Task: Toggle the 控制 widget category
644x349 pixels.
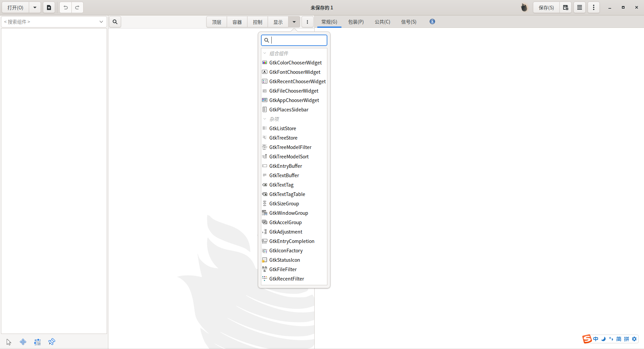Action: (x=257, y=21)
